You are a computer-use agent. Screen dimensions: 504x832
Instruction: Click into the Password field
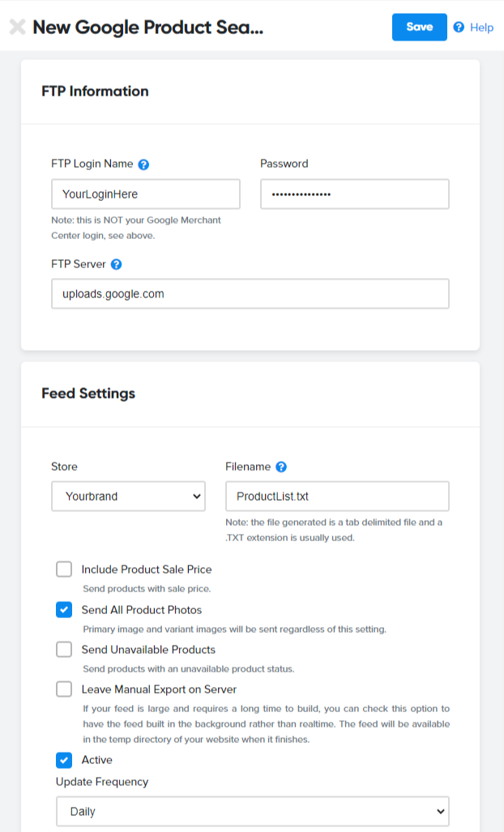coord(355,194)
